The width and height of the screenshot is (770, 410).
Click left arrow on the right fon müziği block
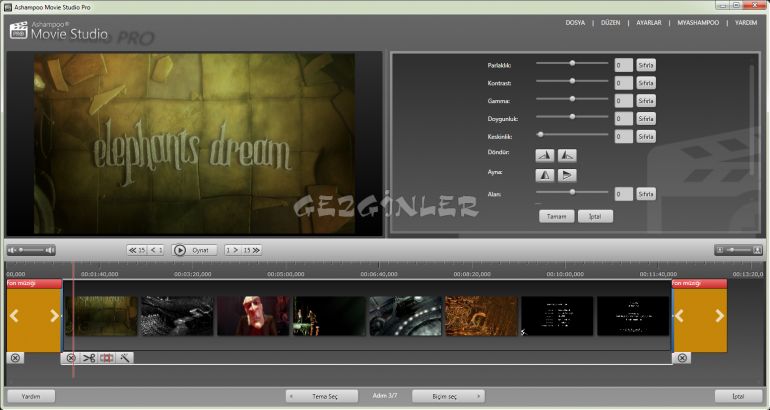[x=679, y=316]
